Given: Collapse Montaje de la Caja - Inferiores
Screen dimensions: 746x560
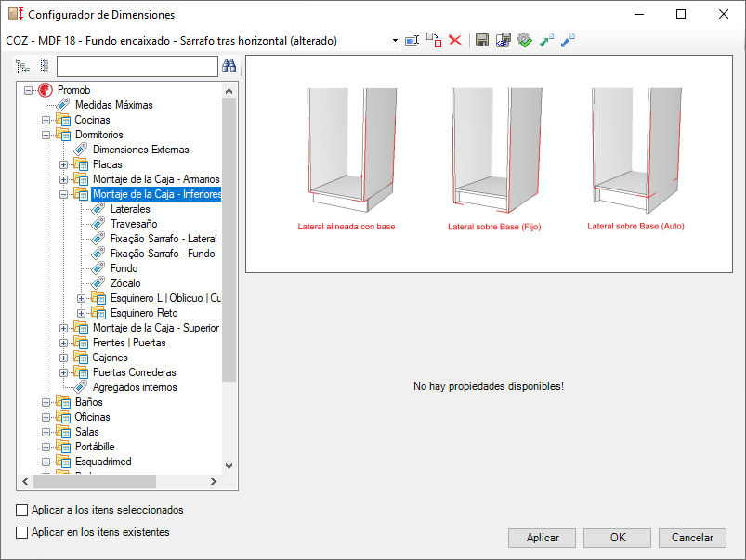Looking at the screenshot, I should pyautogui.click(x=64, y=194).
